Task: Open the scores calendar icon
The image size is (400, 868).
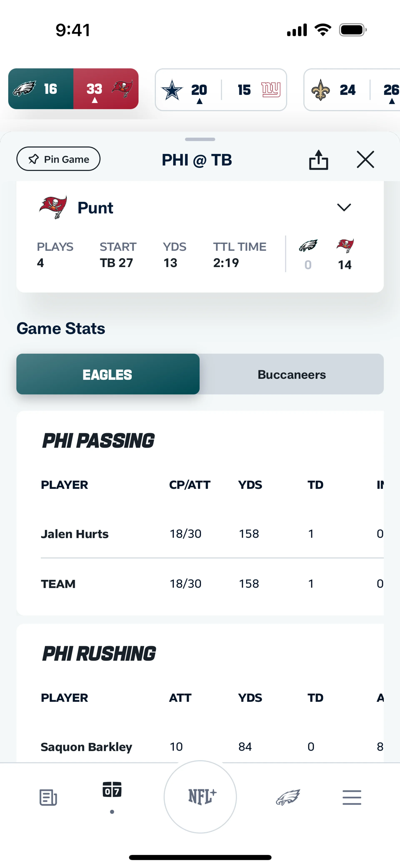Action: coord(112,790)
